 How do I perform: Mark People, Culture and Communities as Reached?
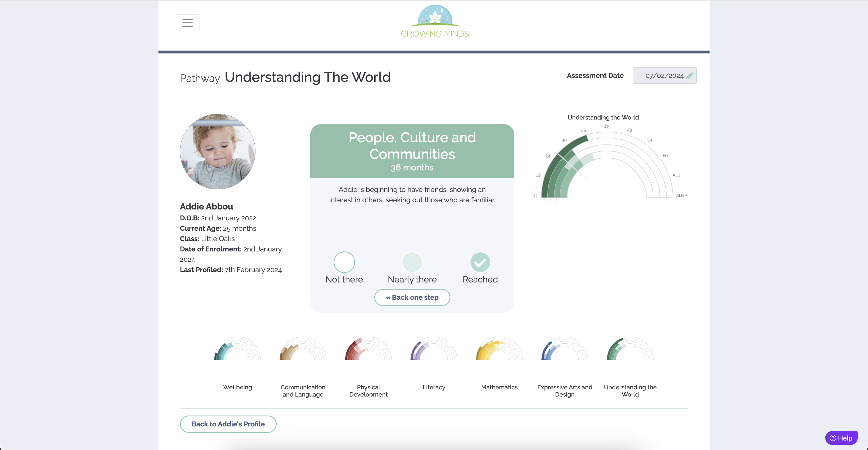click(480, 262)
